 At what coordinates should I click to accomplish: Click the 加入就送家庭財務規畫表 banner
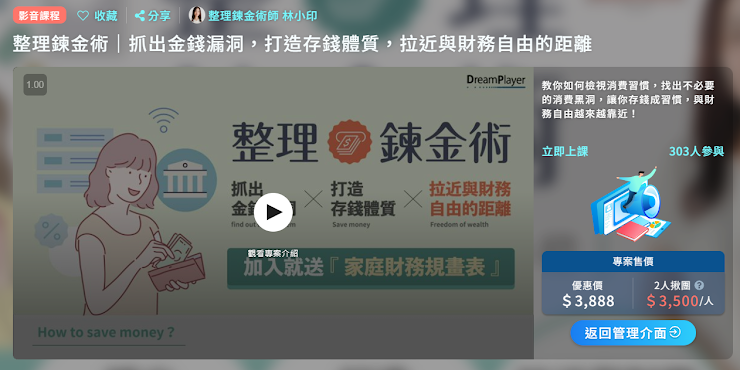point(371,268)
